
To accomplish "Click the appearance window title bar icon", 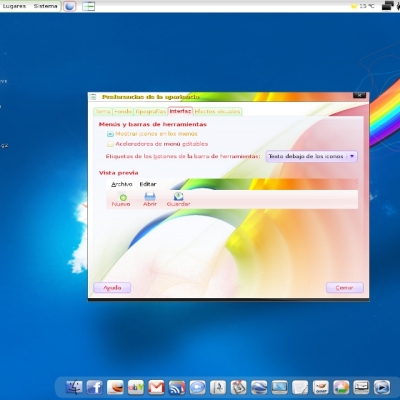I will [x=93, y=97].
